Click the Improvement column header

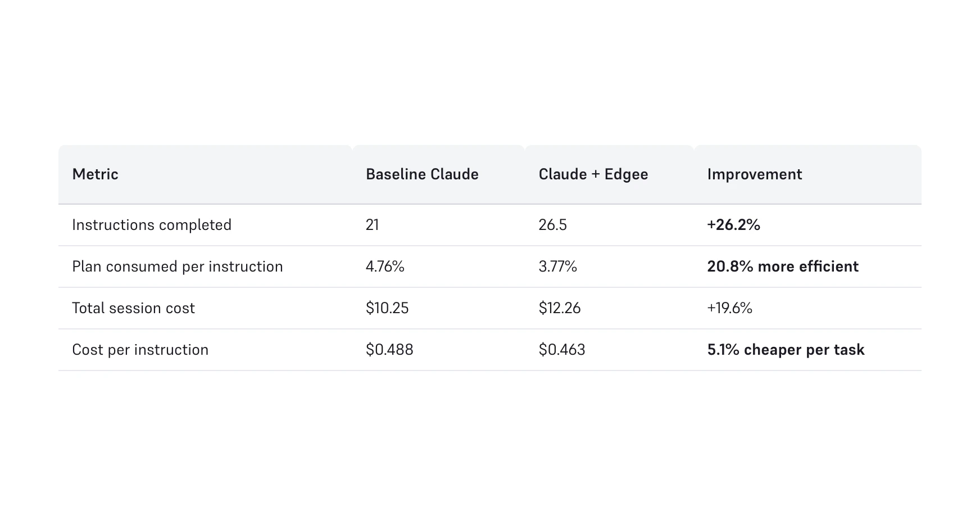(754, 174)
